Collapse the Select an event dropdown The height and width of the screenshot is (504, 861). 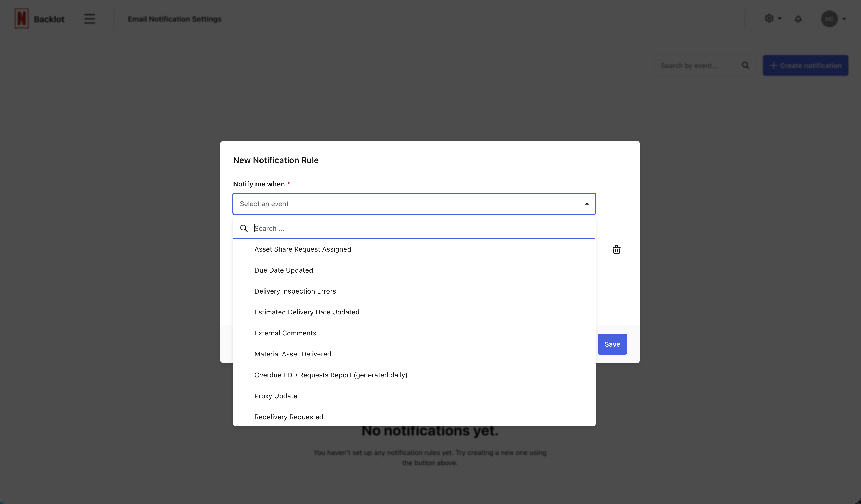[x=586, y=204]
